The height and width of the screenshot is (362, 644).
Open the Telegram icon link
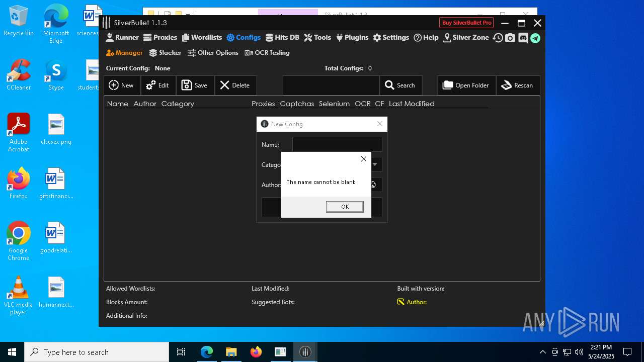(x=535, y=38)
